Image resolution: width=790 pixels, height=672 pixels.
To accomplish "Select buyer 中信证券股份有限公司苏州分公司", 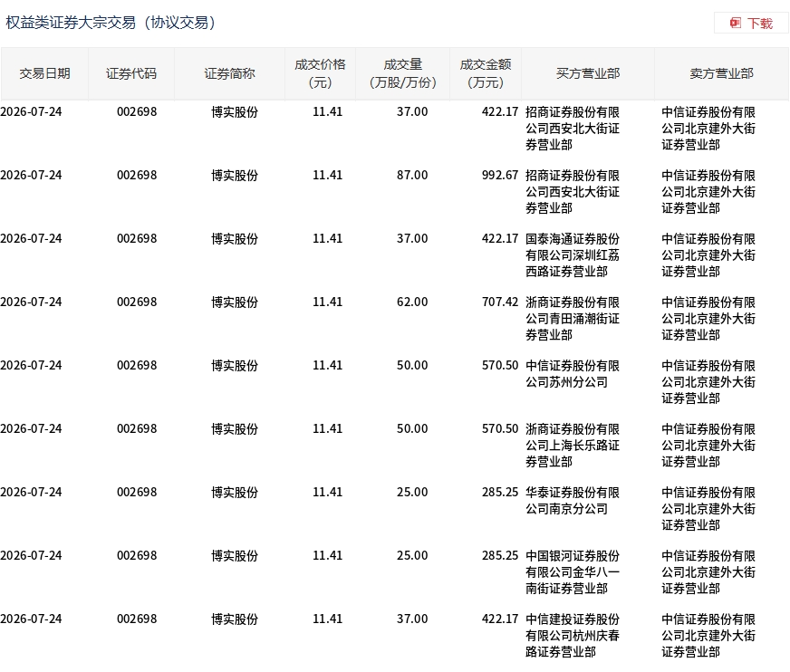I will pyautogui.click(x=573, y=374).
